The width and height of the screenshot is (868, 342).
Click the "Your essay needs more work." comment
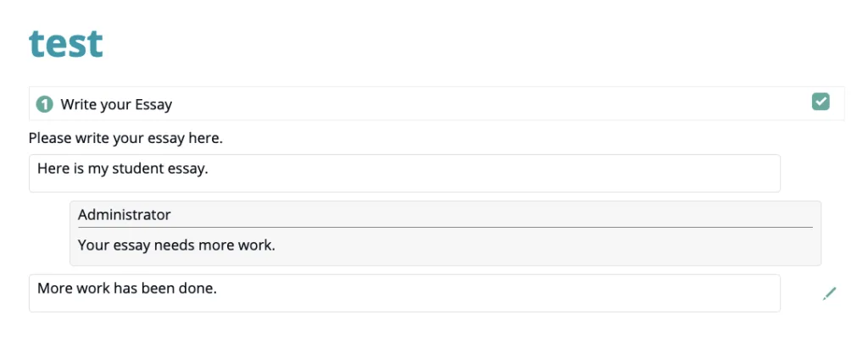coord(176,245)
